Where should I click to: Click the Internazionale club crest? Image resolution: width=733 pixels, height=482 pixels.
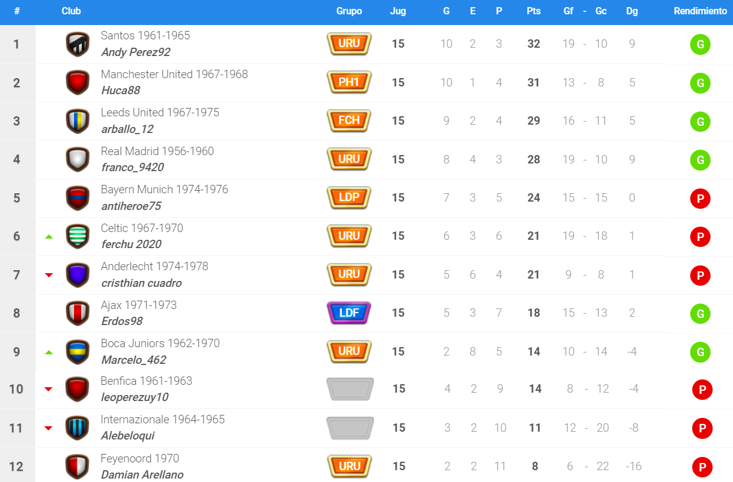[x=78, y=428]
